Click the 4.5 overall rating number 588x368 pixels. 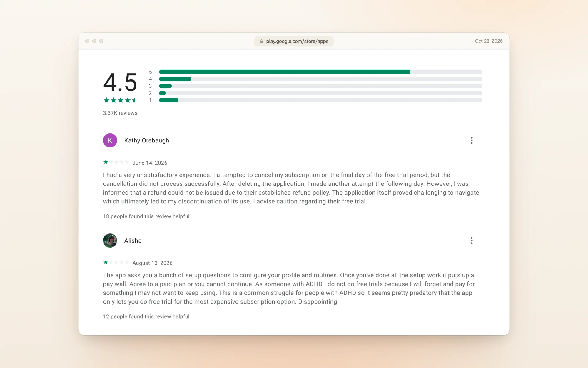tap(120, 83)
